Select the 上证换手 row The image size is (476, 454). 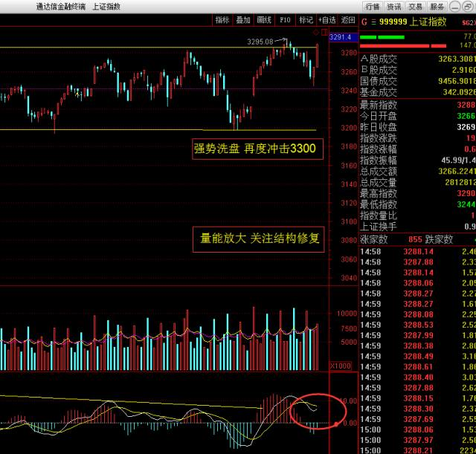point(418,226)
